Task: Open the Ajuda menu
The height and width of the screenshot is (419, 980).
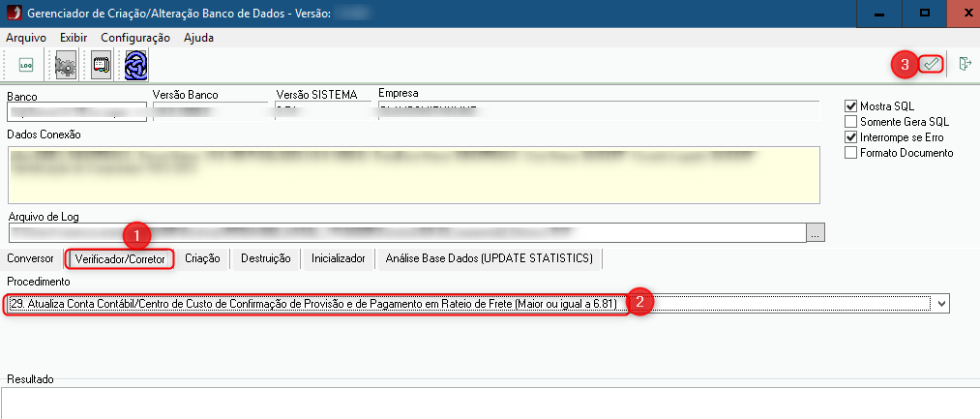Action: pyautogui.click(x=197, y=38)
